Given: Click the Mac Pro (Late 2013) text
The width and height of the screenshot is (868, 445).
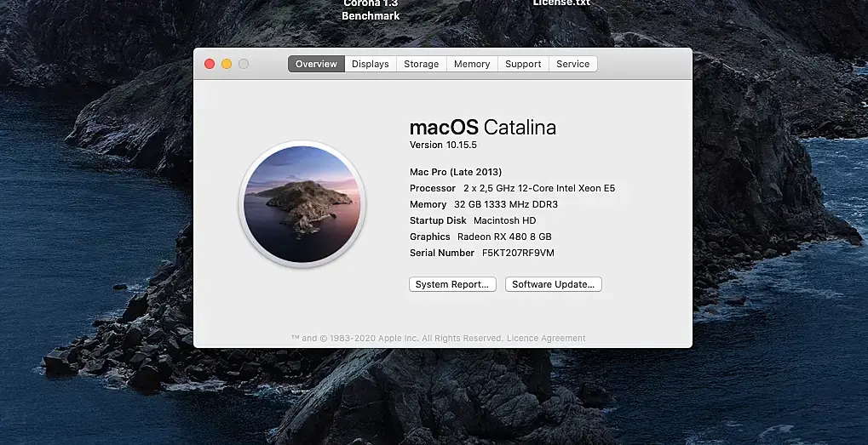Looking at the screenshot, I should tap(456, 172).
